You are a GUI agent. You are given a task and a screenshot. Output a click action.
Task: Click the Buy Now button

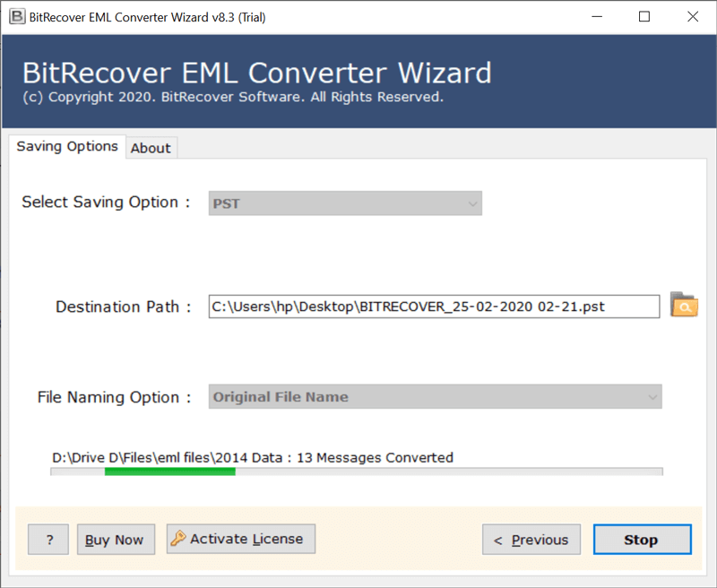point(116,540)
